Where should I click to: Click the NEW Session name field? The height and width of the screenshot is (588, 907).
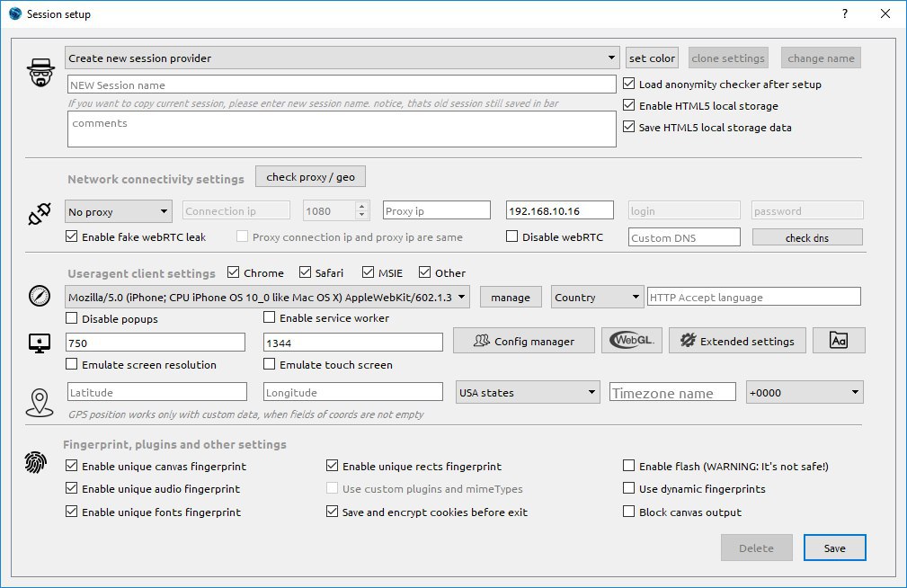point(342,85)
